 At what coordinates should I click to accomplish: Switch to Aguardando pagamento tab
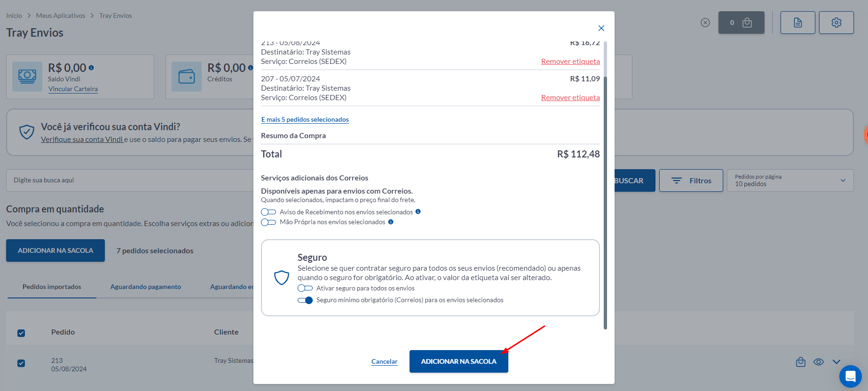146,287
